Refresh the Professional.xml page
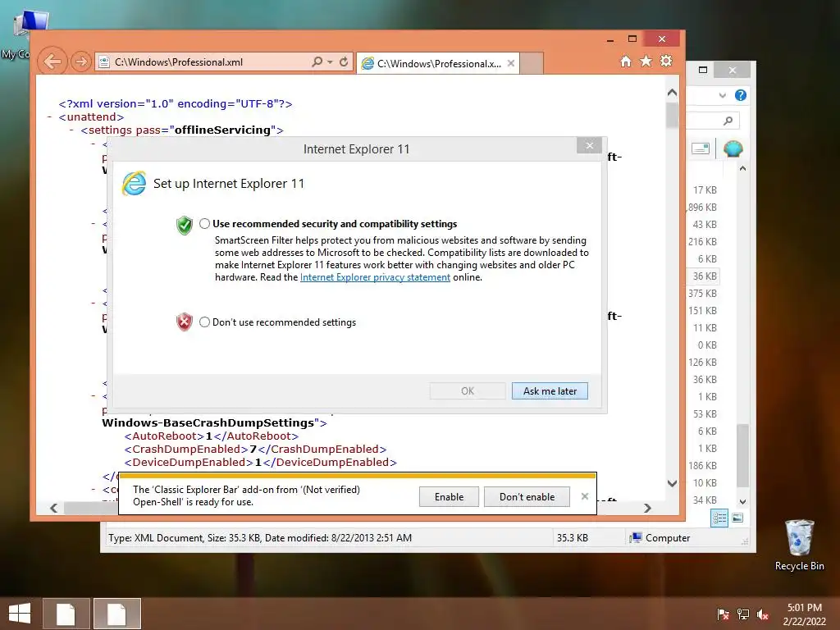 [344, 62]
